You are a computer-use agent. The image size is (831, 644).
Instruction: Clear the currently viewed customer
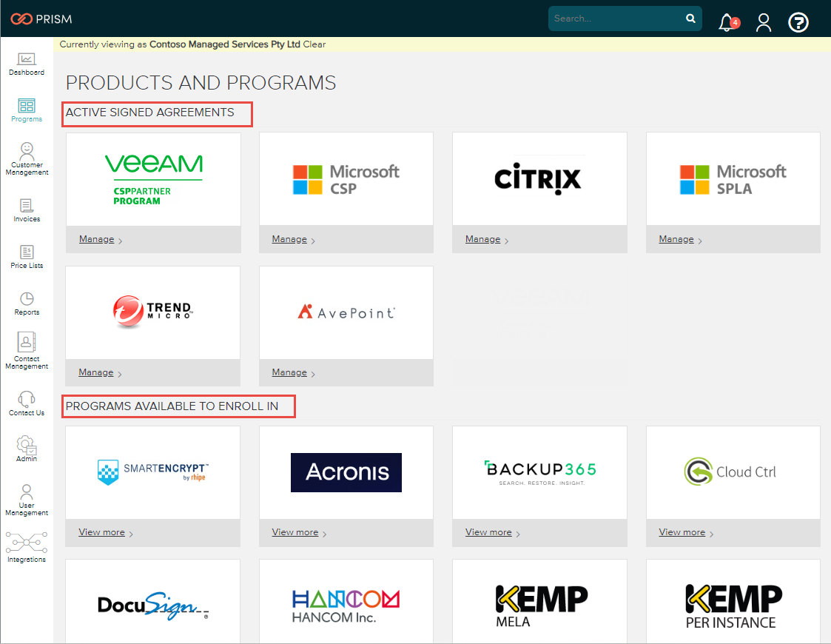pyautogui.click(x=314, y=44)
